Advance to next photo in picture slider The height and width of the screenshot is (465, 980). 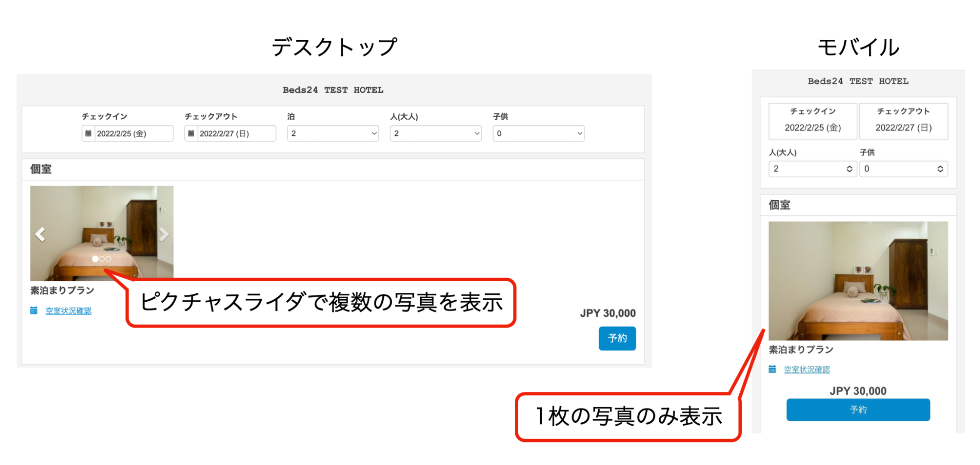[x=164, y=234]
